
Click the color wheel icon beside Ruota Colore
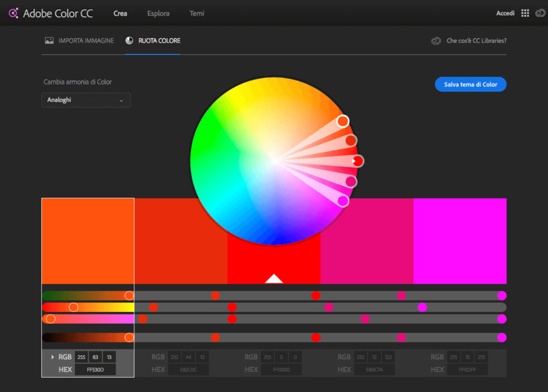[129, 41]
